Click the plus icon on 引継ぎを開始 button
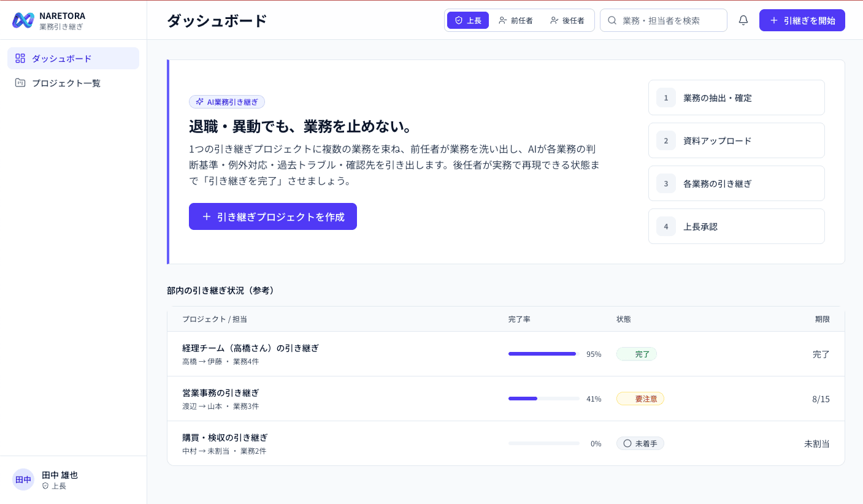The image size is (863, 504). pyautogui.click(x=774, y=20)
